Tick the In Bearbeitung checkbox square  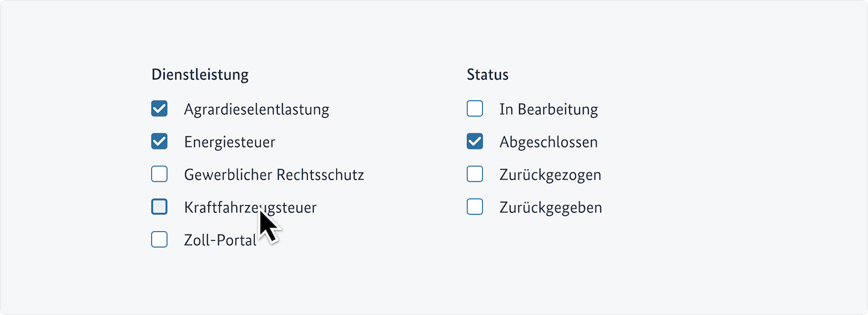(x=475, y=109)
